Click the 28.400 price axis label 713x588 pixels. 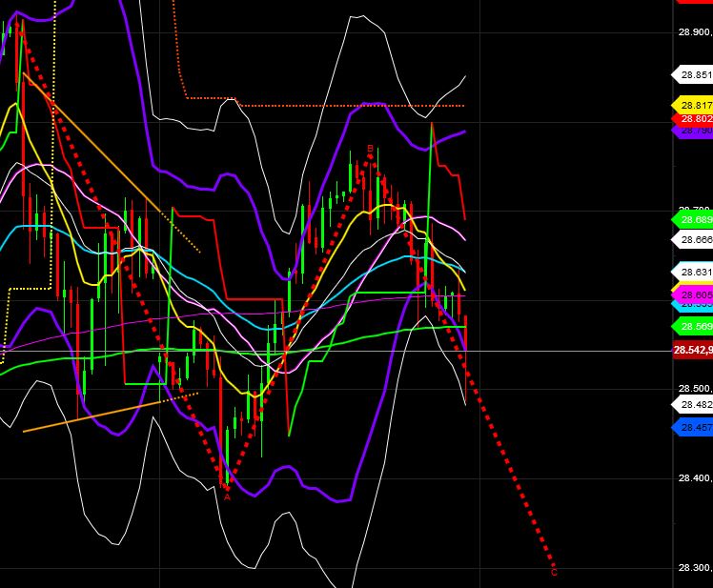point(694,478)
